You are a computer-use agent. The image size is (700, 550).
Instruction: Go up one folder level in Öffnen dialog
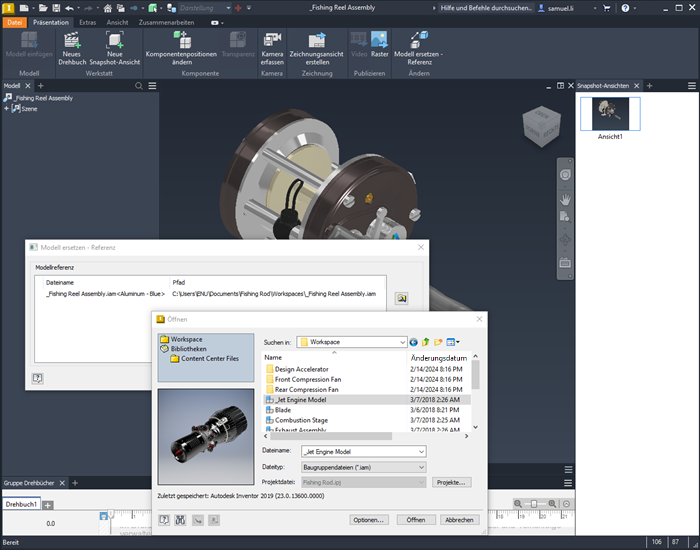pyautogui.click(x=426, y=342)
